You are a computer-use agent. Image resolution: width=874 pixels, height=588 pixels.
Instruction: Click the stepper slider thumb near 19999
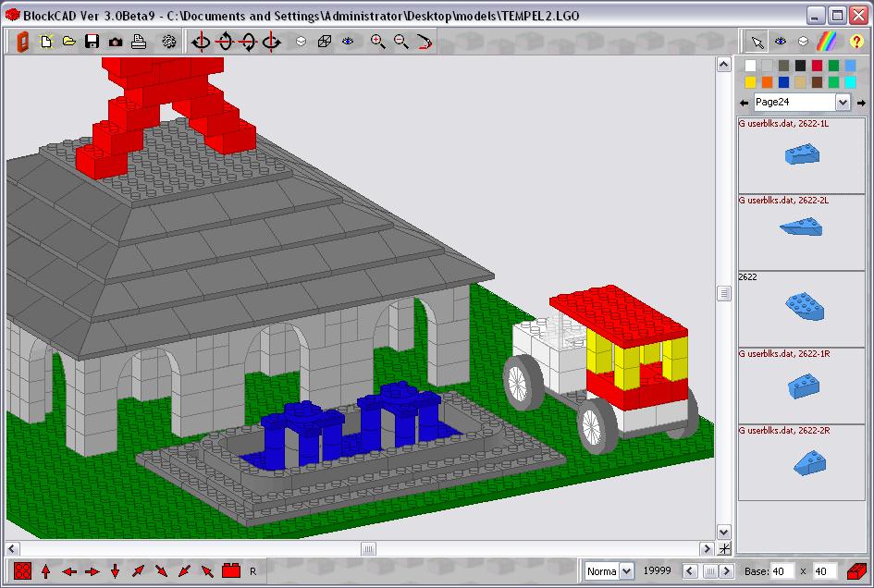[x=709, y=571]
